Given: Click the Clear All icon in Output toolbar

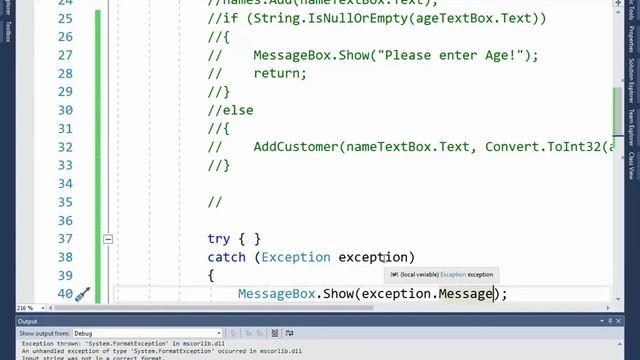Looking at the screenshot, I should tap(275, 333).
